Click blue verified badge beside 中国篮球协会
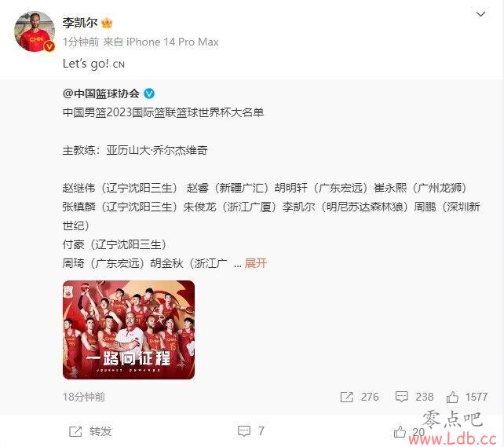 point(149,93)
